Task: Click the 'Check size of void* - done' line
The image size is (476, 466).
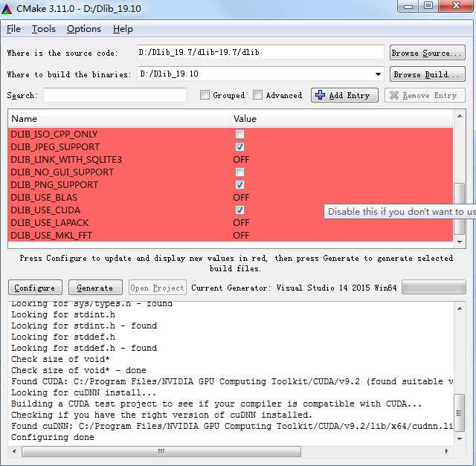Action: tap(79, 370)
